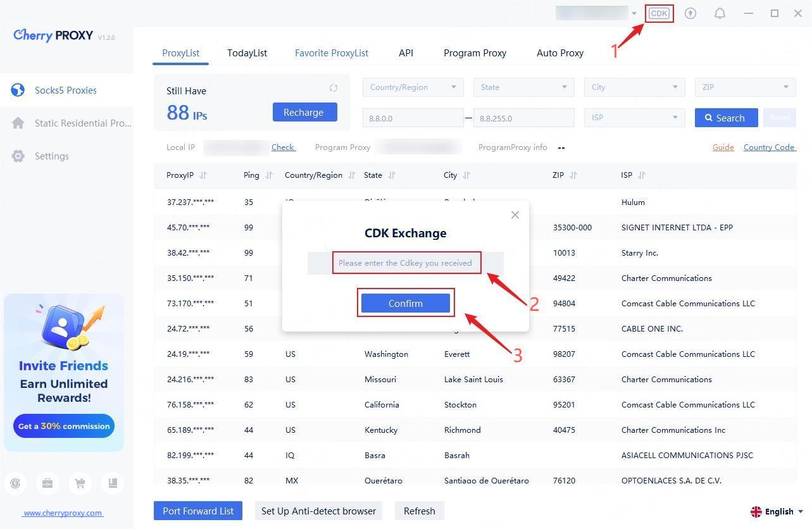Click the shopping cart icon in sidebar

coord(80,483)
